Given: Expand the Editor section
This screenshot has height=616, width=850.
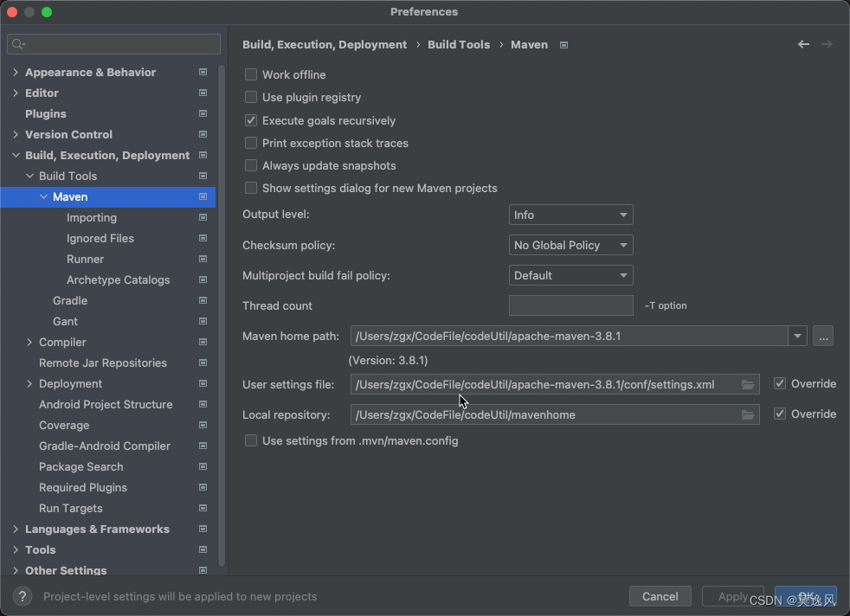Looking at the screenshot, I should 16,93.
